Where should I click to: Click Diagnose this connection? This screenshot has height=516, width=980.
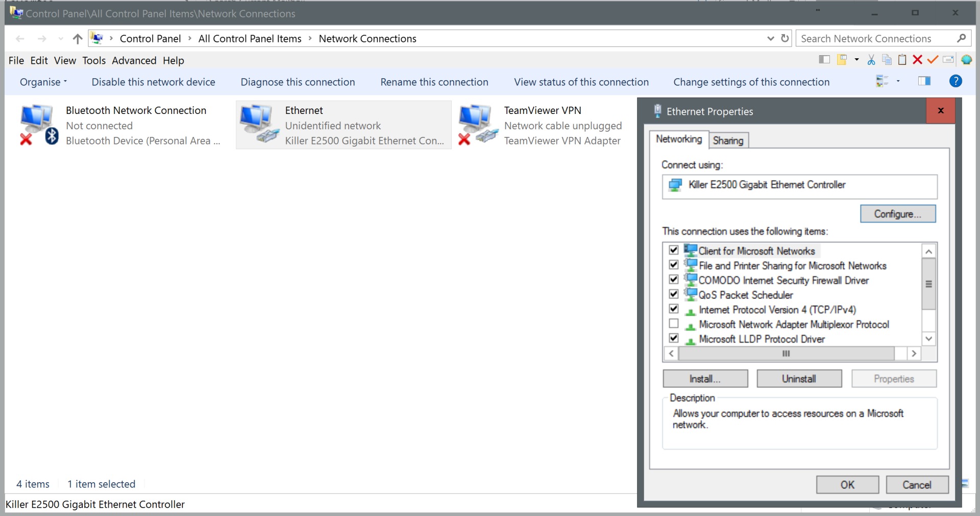pyautogui.click(x=298, y=82)
